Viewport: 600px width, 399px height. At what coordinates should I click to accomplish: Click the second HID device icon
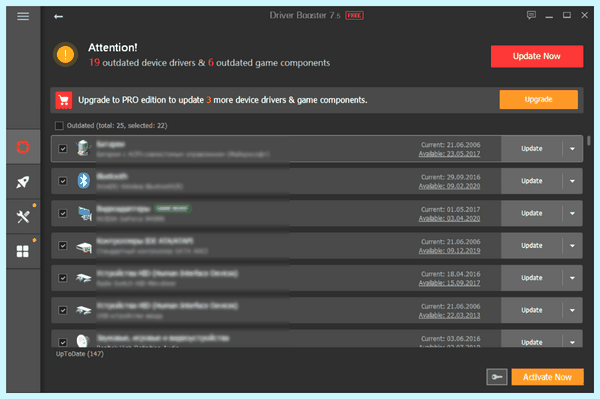click(x=83, y=310)
